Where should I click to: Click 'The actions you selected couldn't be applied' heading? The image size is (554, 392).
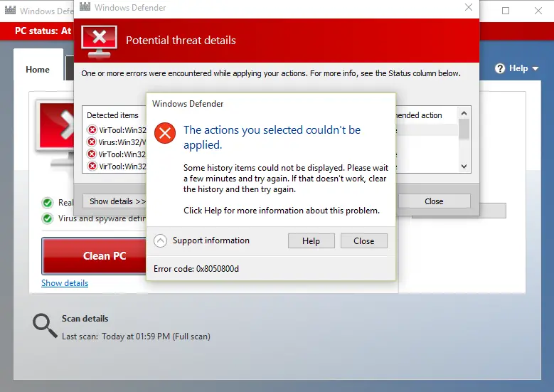[272, 137]
